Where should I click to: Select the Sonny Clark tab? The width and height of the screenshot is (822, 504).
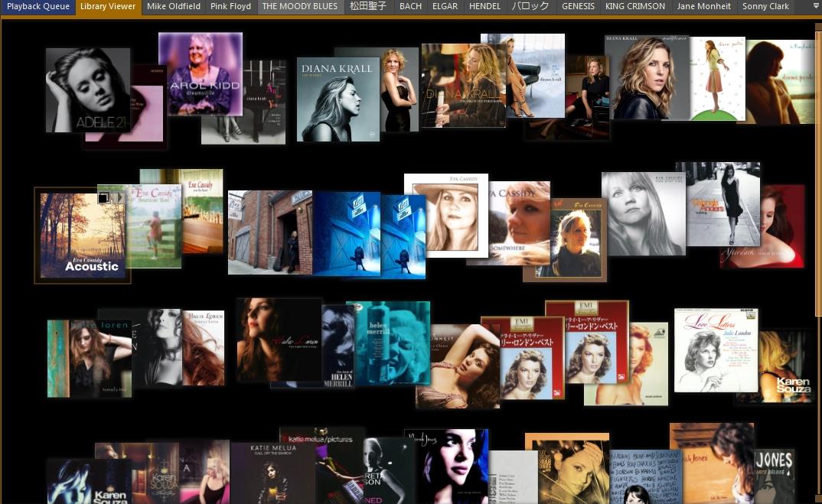click(765, 7)
